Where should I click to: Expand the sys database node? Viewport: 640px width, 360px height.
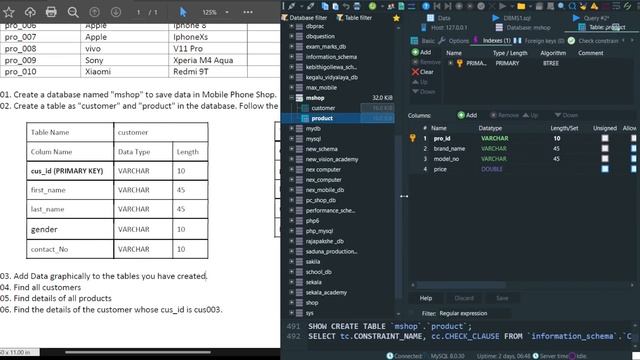(291, 313)
